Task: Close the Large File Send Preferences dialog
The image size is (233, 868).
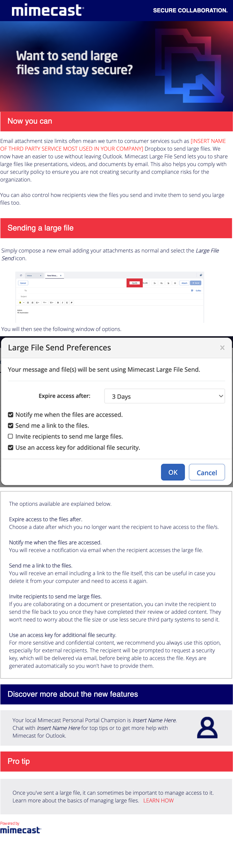Action: coord(222,348)
